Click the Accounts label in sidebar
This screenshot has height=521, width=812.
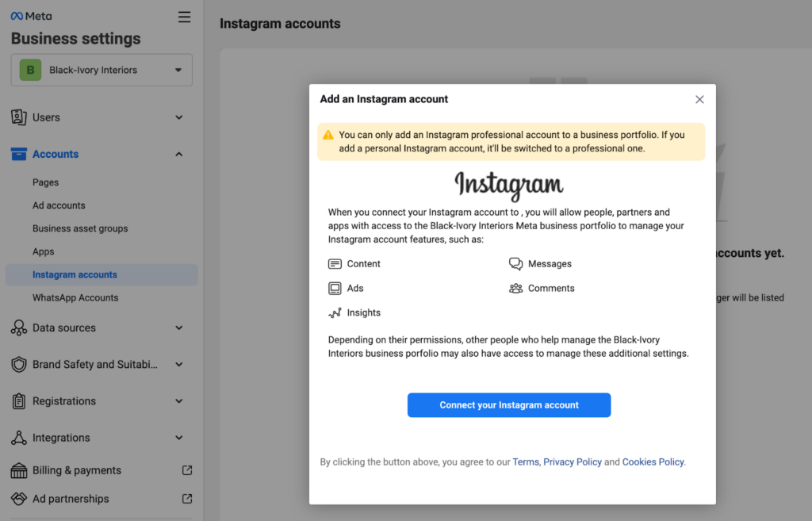(56, 155)
